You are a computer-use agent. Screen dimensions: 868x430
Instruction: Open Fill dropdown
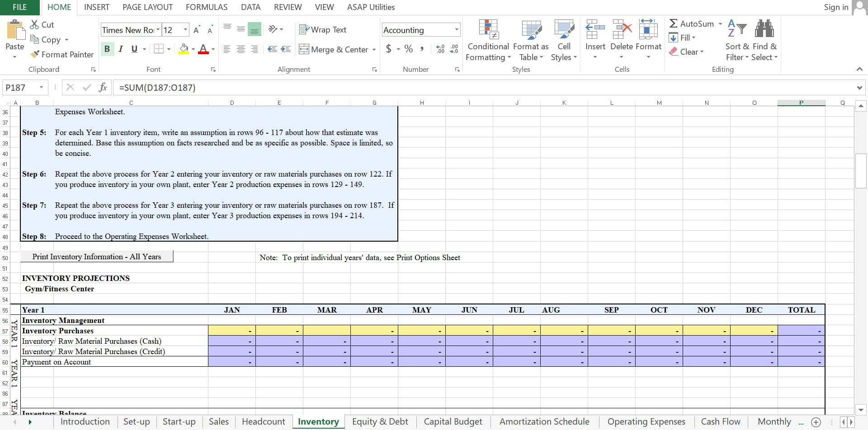[x=682, y=37]
